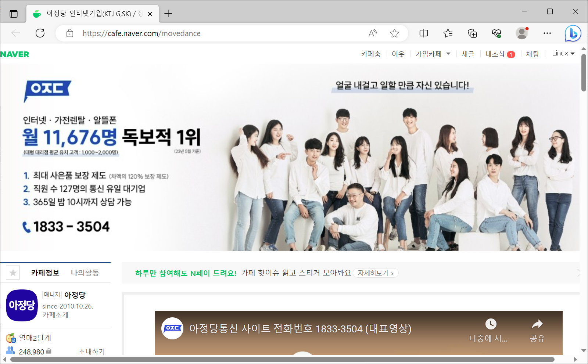Click the 아정당 promotional banner image

(290, 157)
